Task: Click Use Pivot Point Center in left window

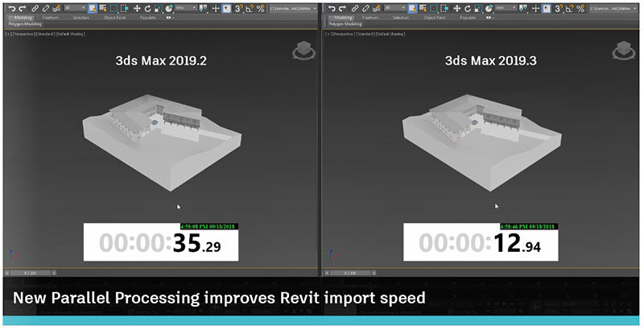Action: 203,9
